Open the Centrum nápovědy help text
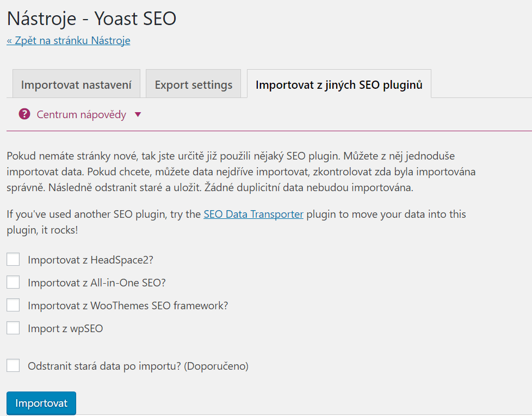This screenshot has height=416, width=532. pos(82,114)
